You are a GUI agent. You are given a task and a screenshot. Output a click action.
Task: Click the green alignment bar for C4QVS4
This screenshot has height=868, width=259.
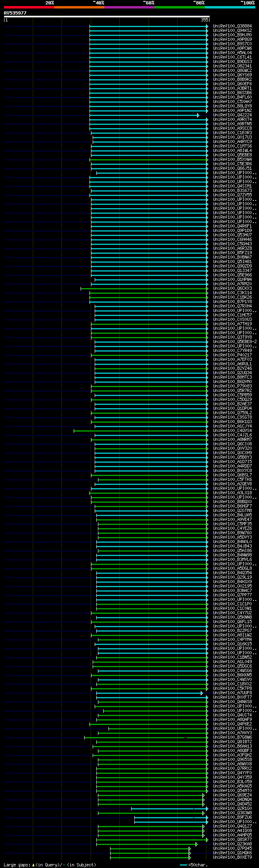click(x=141, y=431)
